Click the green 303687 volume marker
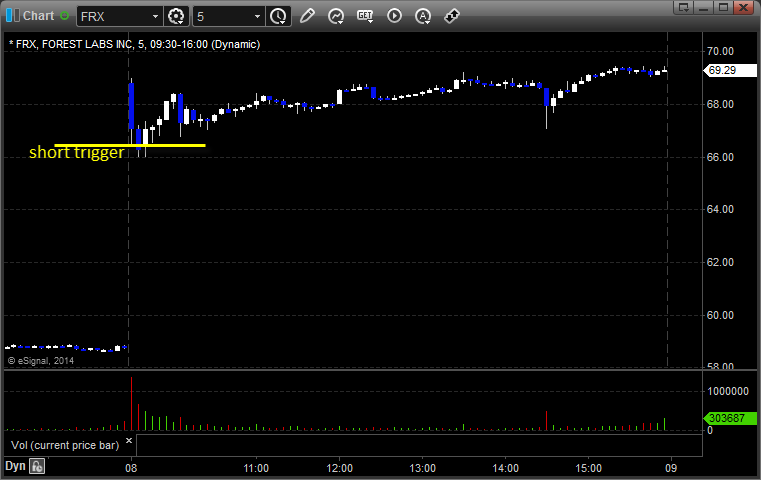 (730, 418)
